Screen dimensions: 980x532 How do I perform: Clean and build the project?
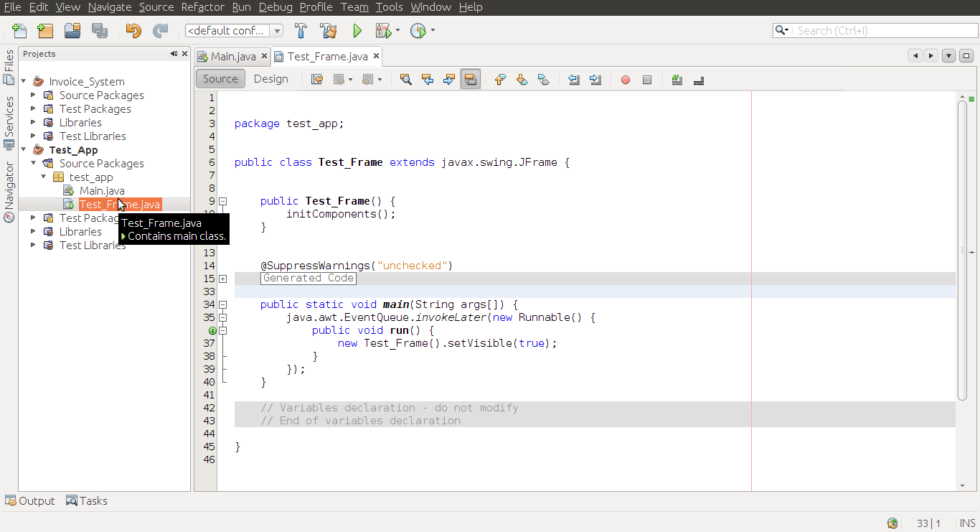click(329, 30)
